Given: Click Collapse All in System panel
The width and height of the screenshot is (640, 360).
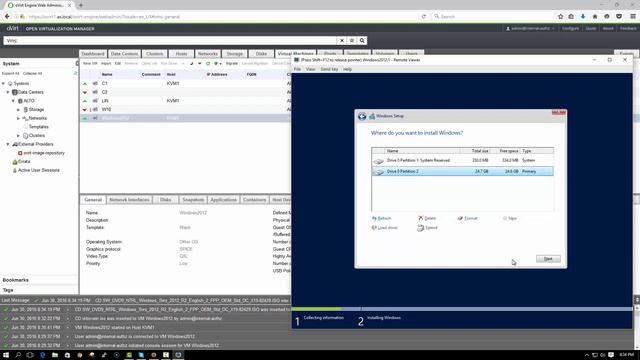Looking at the screenshot, I should [x=32, y=73].
